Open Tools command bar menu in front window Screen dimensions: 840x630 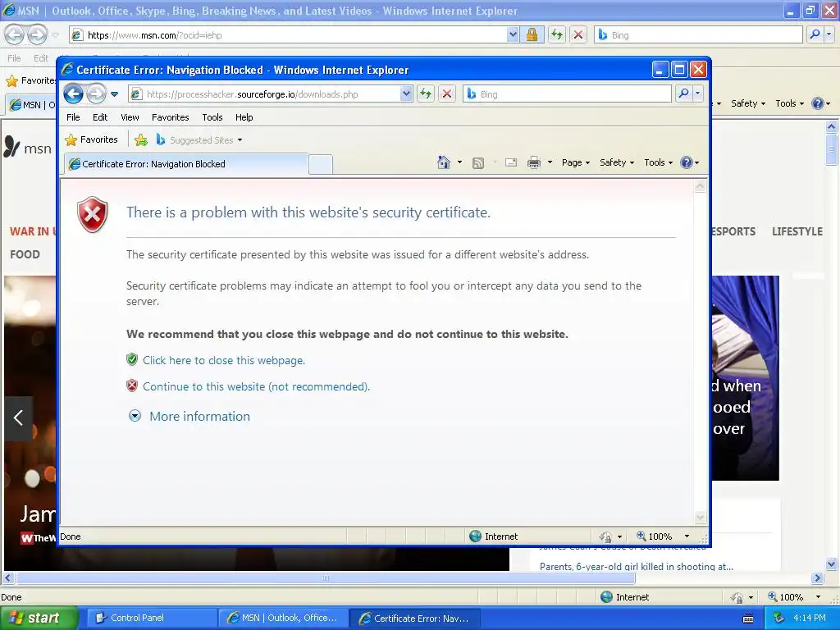659,162
